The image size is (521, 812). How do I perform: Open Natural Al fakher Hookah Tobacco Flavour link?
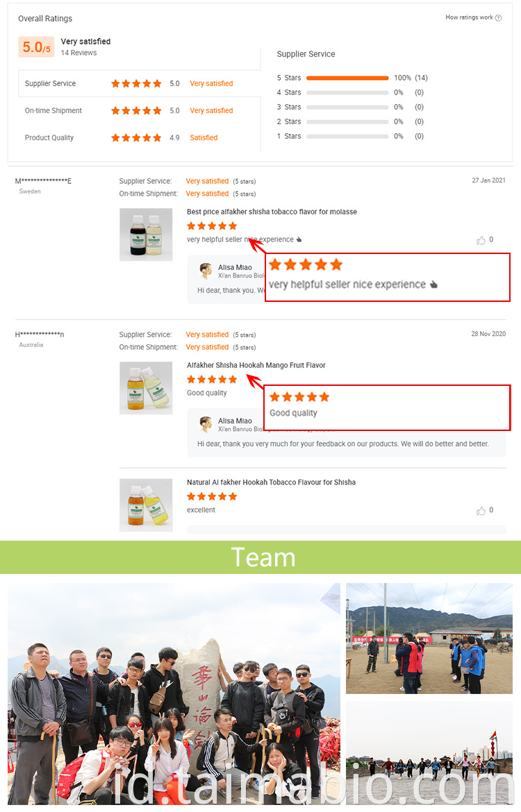(271, 482)
